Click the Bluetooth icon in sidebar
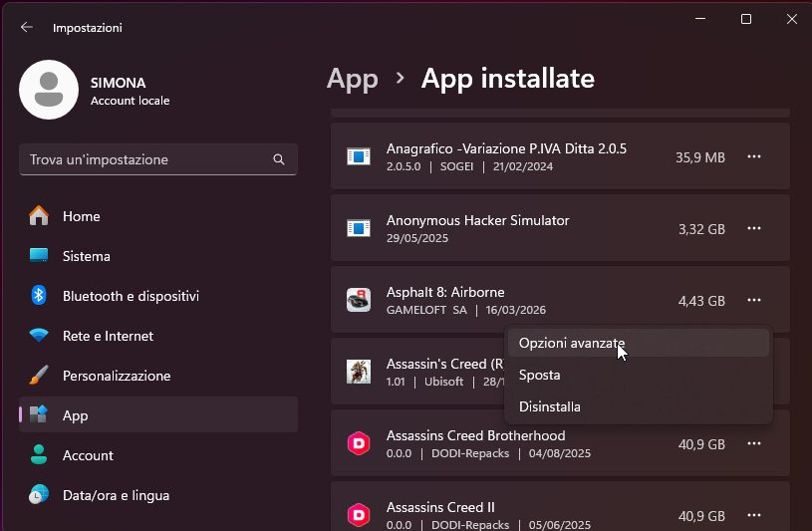 pos(39,295)
